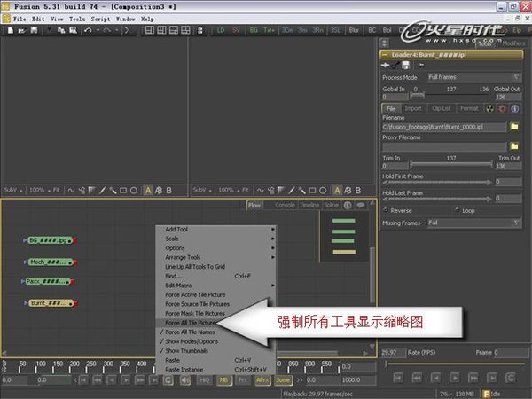
Task: Open the red gear settings tab in Loader4
Action: pos(503,108)
